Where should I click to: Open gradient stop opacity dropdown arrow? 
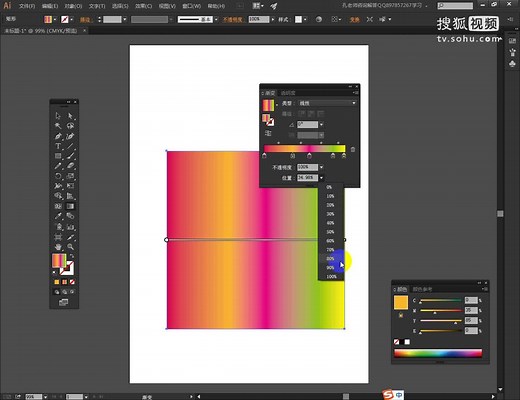pyautogui.click(x=321, y=167)
